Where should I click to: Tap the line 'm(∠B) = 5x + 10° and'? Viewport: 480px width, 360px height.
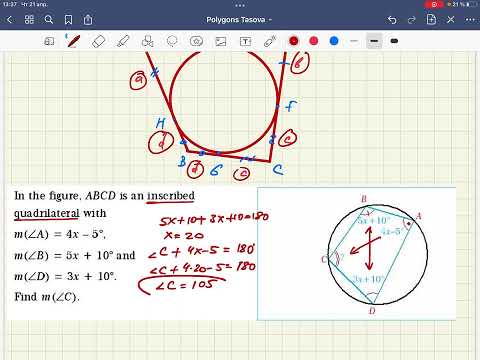[x=75, y=255]
